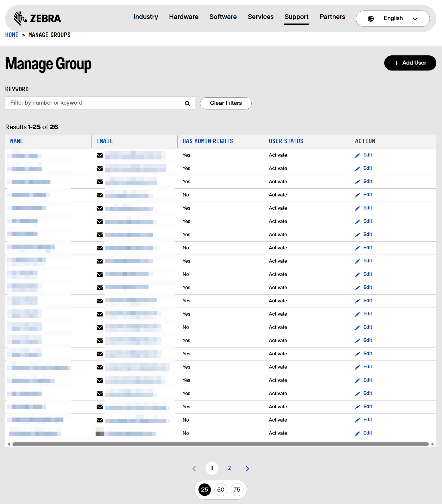Image resolution: width=442 pixels, height=504 pixels.
Task: Click the Zebra logo icon
Action: pos(20,18)
